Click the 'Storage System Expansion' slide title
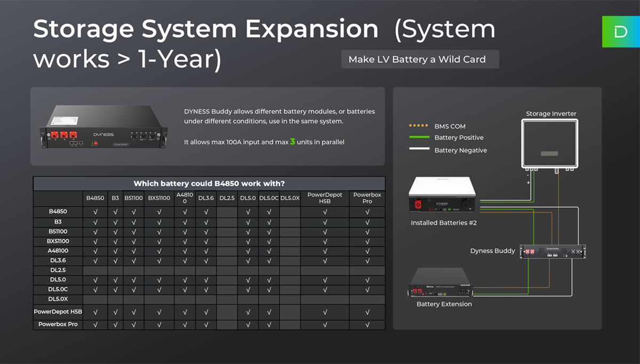The height and width of the screenshot is (364, 640). tap(205, 29)
